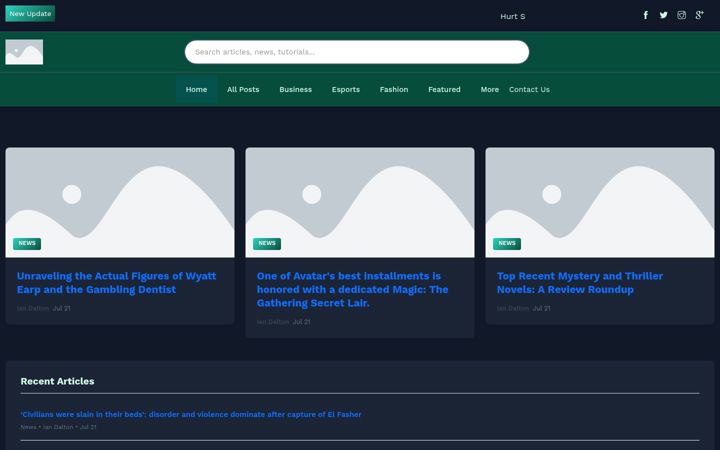Open the All Posts menu item
Image resolution: width=720 pixels, height=450 pixels.
tap(243, 90)
